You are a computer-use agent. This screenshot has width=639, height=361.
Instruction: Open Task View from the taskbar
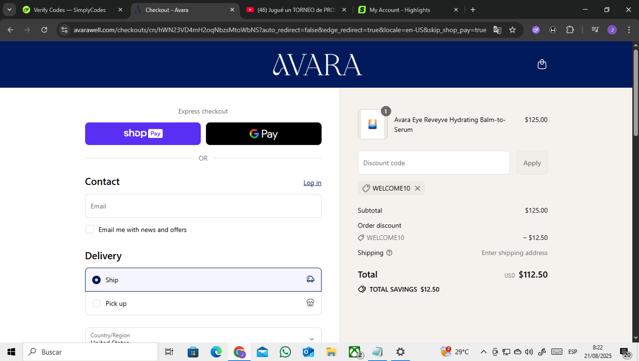169,352
